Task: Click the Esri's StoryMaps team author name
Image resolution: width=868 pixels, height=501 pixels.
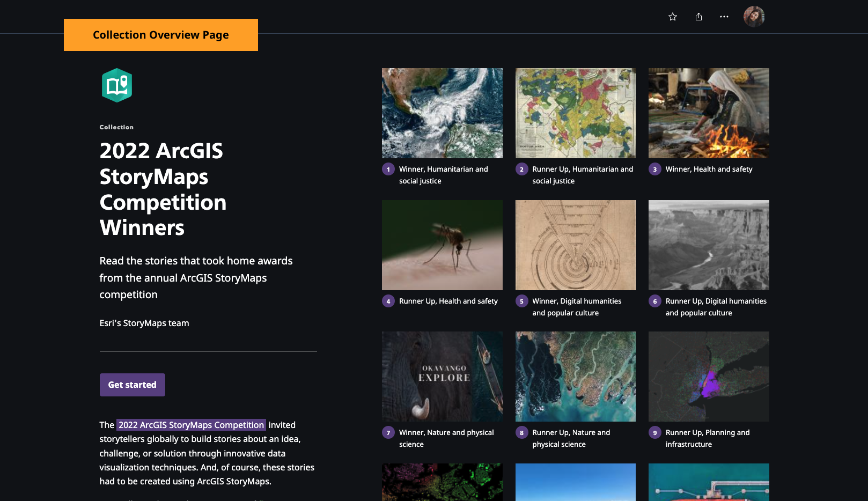Action: click(x=144, y=323)
